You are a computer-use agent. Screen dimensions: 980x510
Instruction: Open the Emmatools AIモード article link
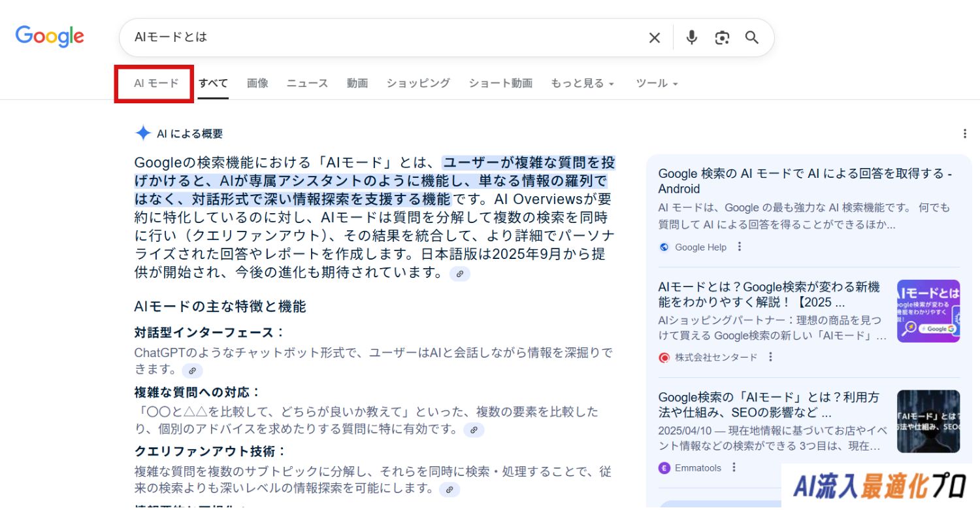point(768,405)
